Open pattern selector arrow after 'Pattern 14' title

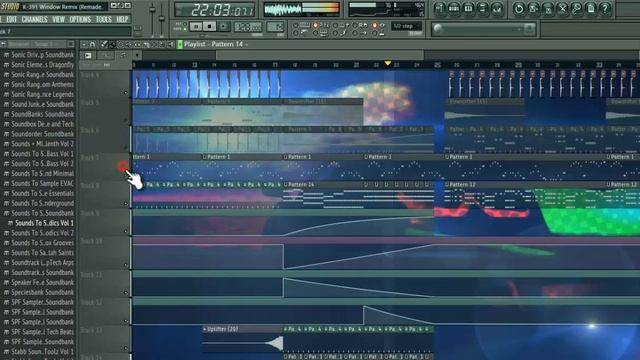pyautogui.click(x=247, y=44)
